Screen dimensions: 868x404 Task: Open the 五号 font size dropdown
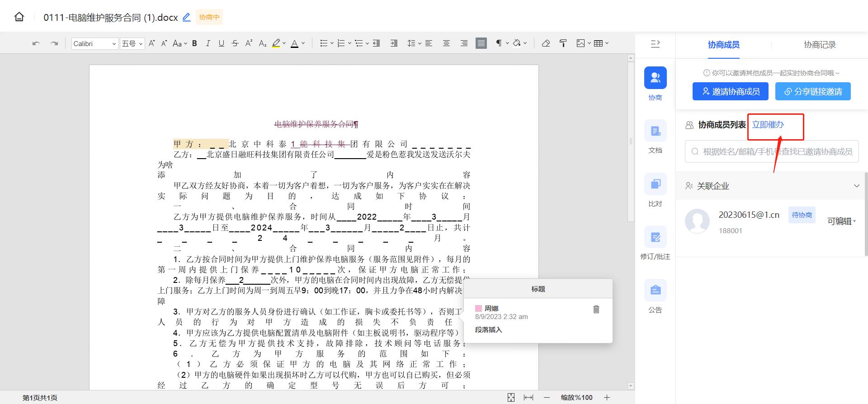[x=132, y=43]
